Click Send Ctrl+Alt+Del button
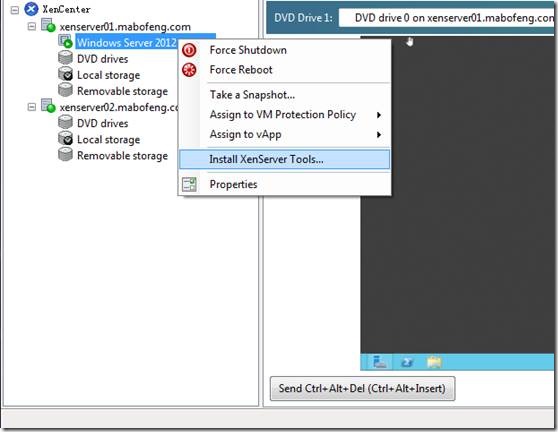The width and height of the screenshot is (558, 432). (x=362, y=389)
